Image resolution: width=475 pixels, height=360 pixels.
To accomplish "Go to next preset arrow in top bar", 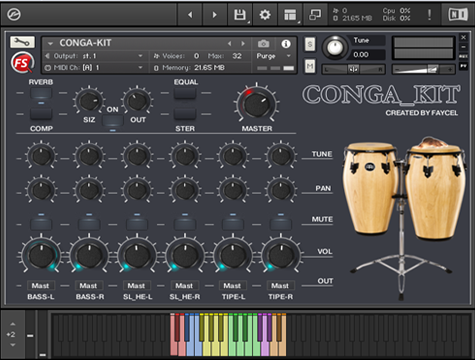I will pos(215,15).
